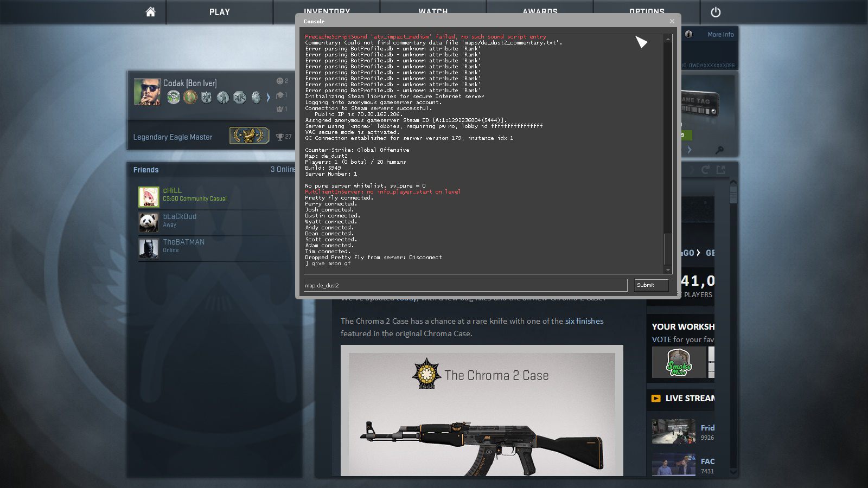This screenshot has width=868, height=488.
Task: Open the OPTIONS menu
Action: pos(647,11)
